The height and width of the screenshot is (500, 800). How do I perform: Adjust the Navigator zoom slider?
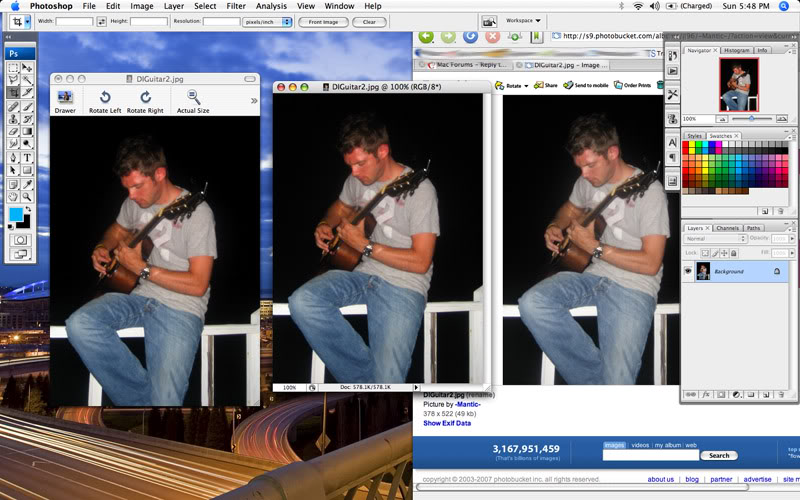[x=752, y=118]
